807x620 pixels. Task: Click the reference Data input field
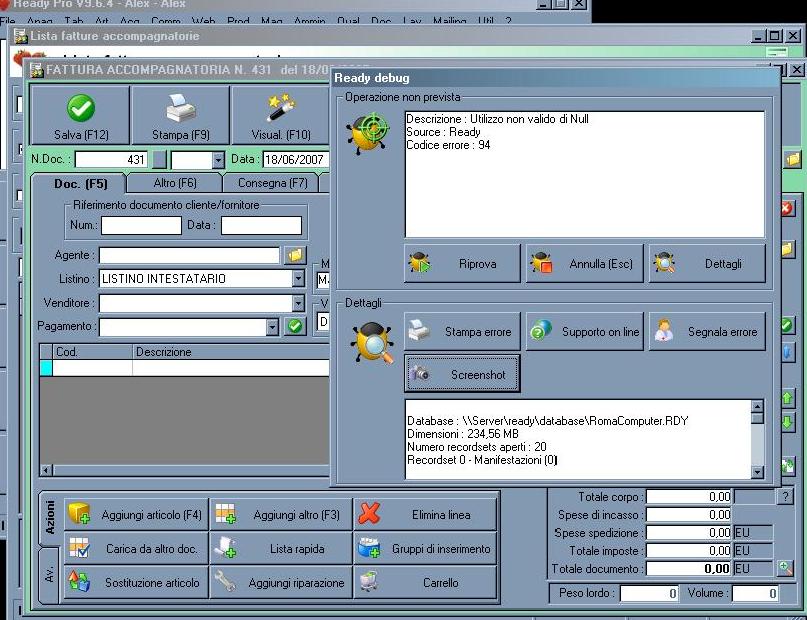coord(261,225)
